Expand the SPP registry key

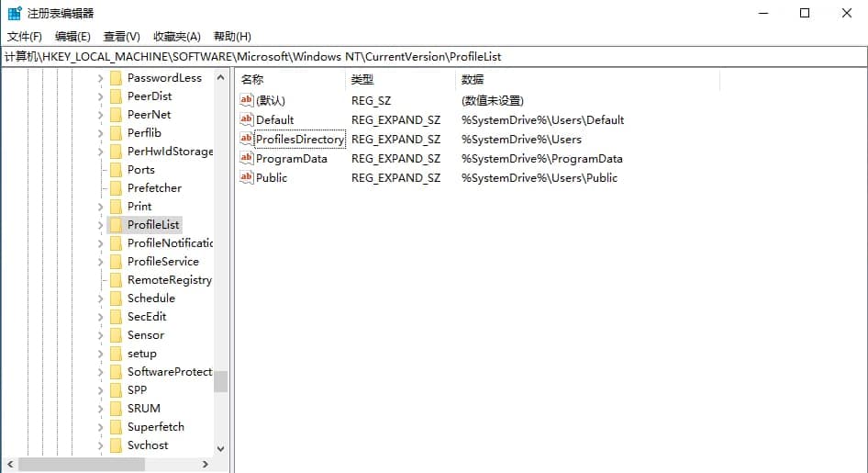pos(100,390)
